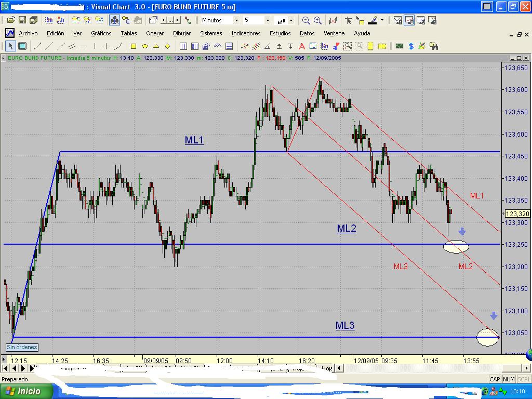
Task: Open the chart type candlestick dropdown
Action: tap(291, 20)
